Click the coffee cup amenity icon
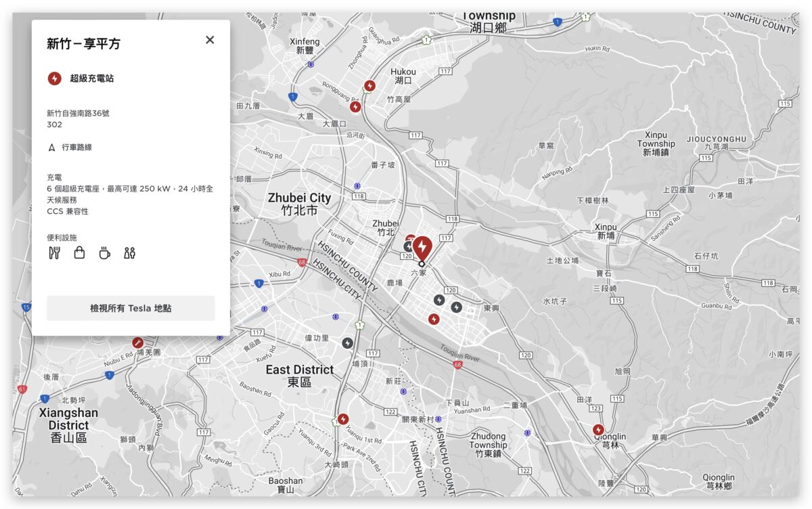The height and width of the screenshot is (509, 812). [x=105, y=253]
